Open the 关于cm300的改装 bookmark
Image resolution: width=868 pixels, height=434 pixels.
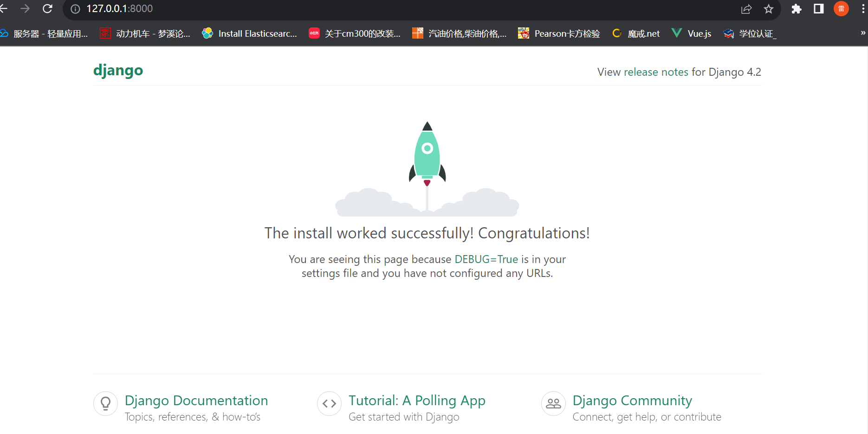coord(355,33)
